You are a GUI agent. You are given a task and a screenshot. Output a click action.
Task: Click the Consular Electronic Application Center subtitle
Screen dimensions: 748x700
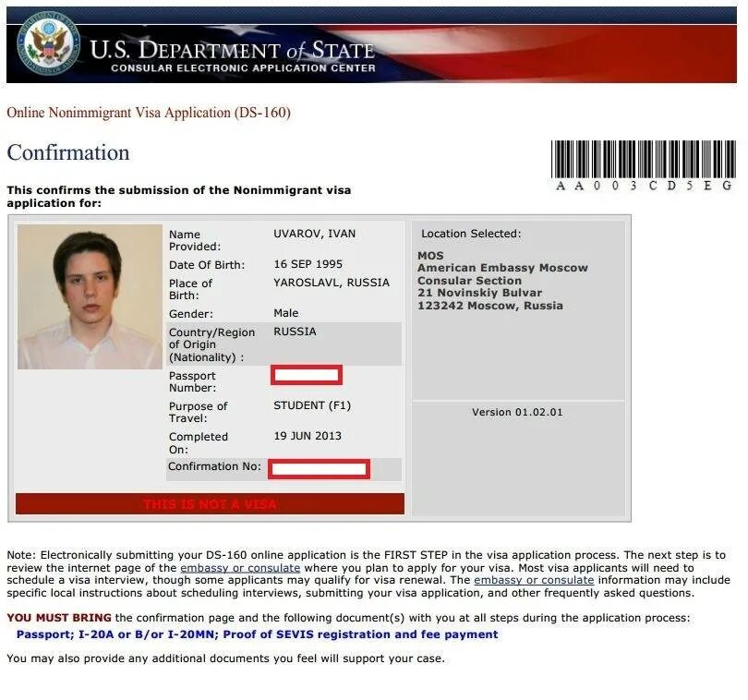[243, 68]
